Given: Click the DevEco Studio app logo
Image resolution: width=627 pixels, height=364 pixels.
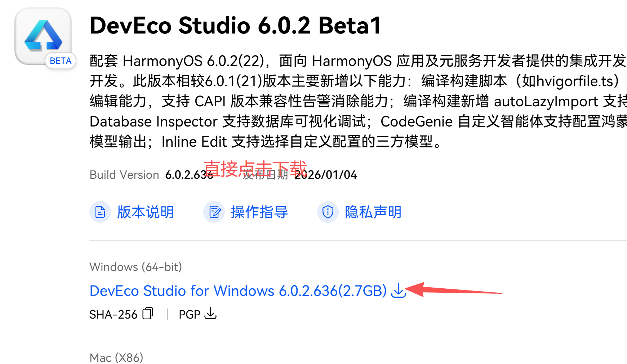Looking at the screenshot, I should pyautogui.click(x=43, y=35).
